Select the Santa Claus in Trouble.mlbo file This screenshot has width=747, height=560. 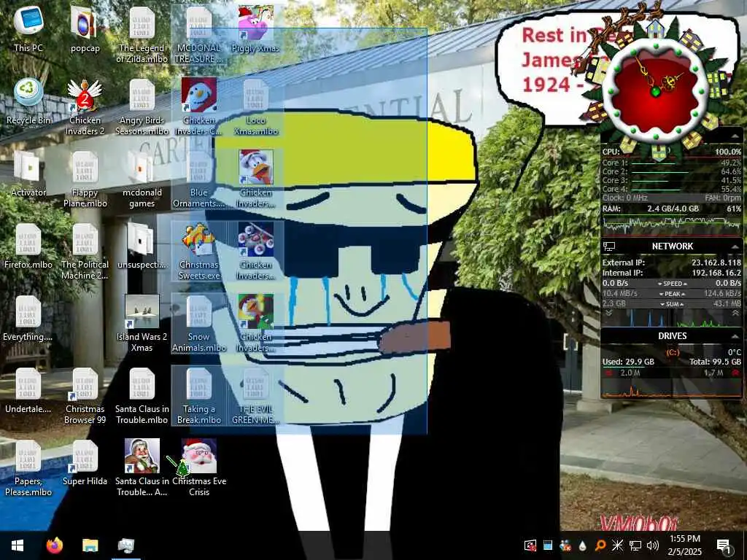pyautogui.click(x=142, y=396)
